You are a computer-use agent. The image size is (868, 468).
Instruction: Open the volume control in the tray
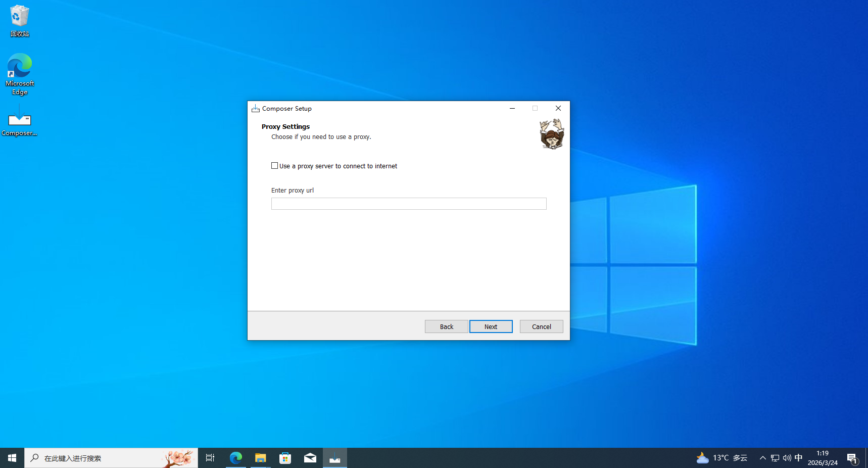coord(787,458)
